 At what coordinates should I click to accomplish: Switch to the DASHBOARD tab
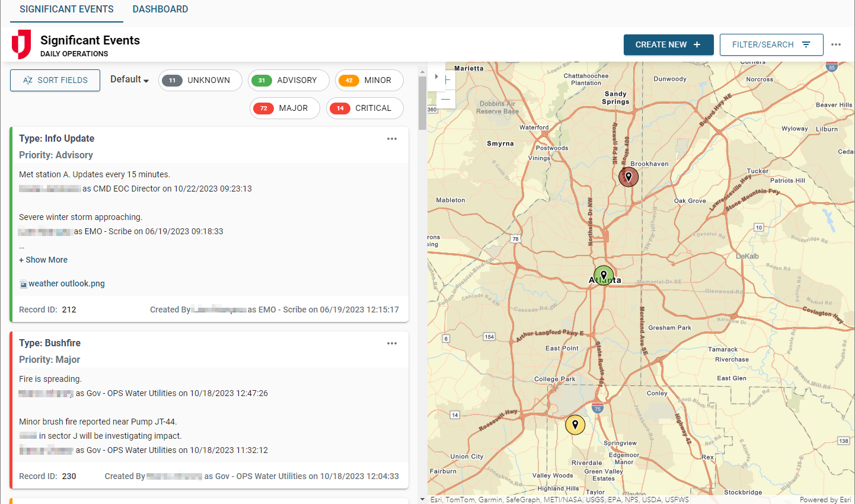(160, 9)
